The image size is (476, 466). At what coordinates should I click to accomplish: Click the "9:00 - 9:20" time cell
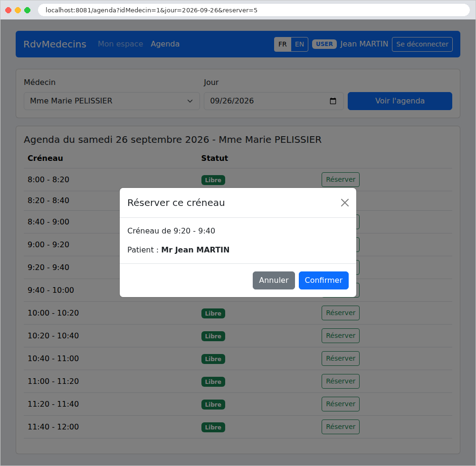coord(48,244)
